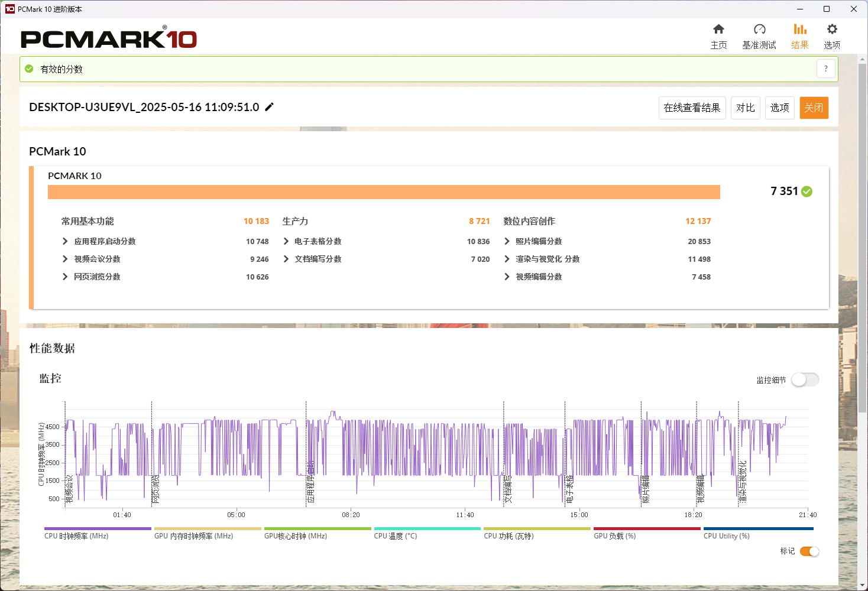868x591 pixels.
Task: Click the 电子表格 marker on the chart
Action: pyautogui.click(x=569, y=489)
